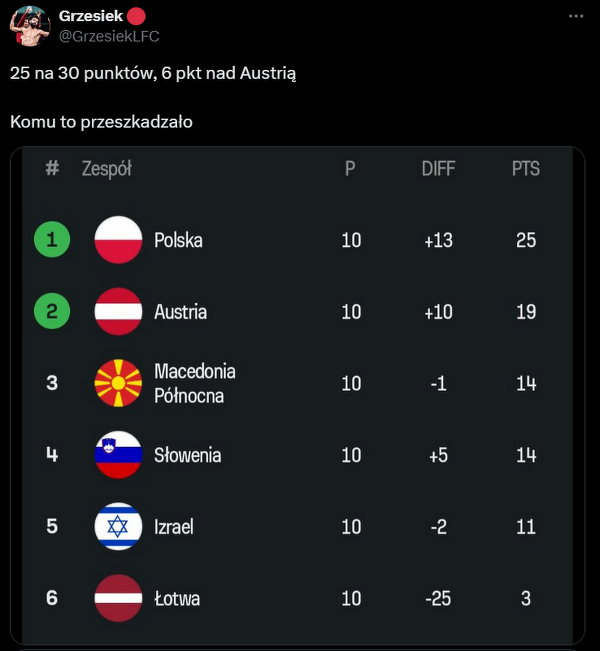Viewport: 600px width, 651px height.
Task: Open the Grzesiek display name link
Action: [x=91, y=17]
